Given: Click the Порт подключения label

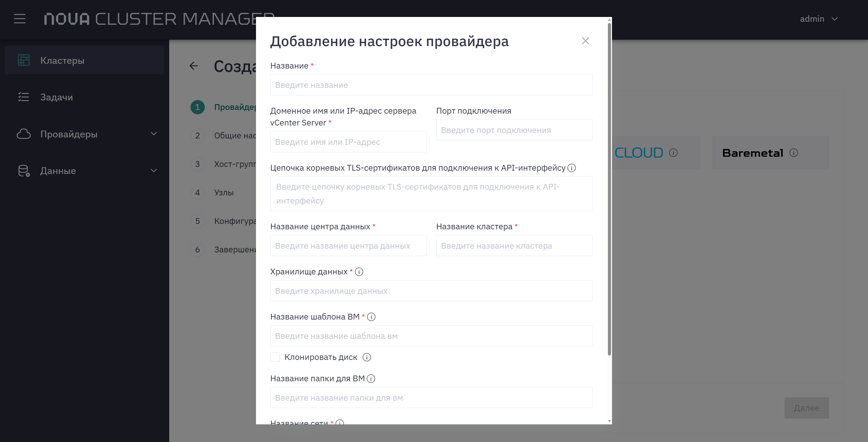Looking at the screenshot, I should coord(474,111).
